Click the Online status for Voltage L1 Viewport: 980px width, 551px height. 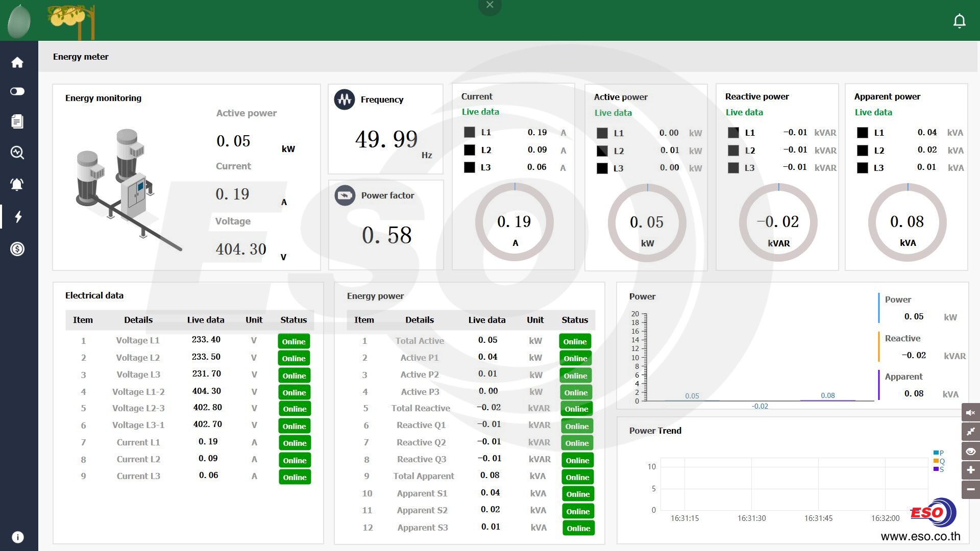point(294,341)
